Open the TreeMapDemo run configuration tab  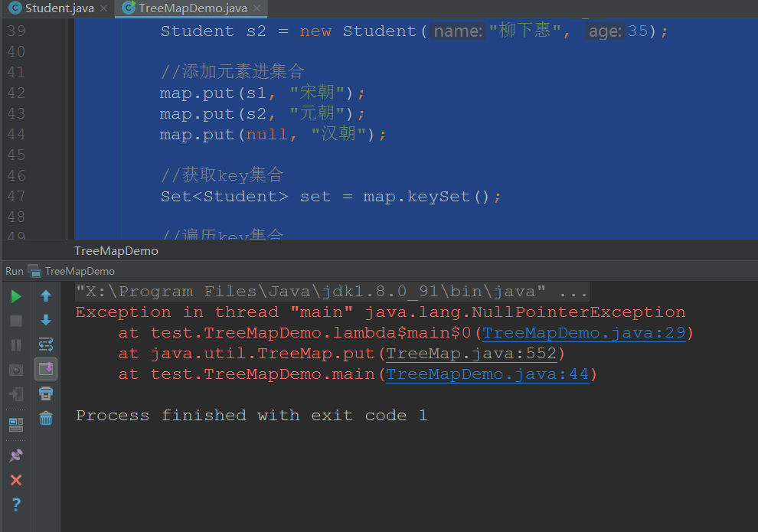[x=73, y=271]
